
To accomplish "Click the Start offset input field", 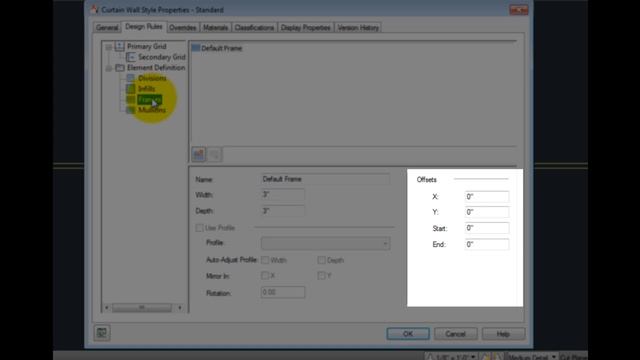I will 487,228.
